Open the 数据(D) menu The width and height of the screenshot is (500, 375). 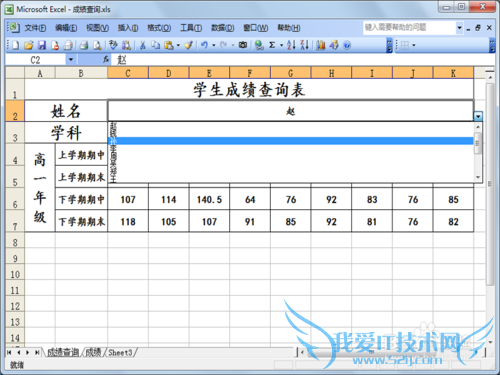(x=222, y=28)
